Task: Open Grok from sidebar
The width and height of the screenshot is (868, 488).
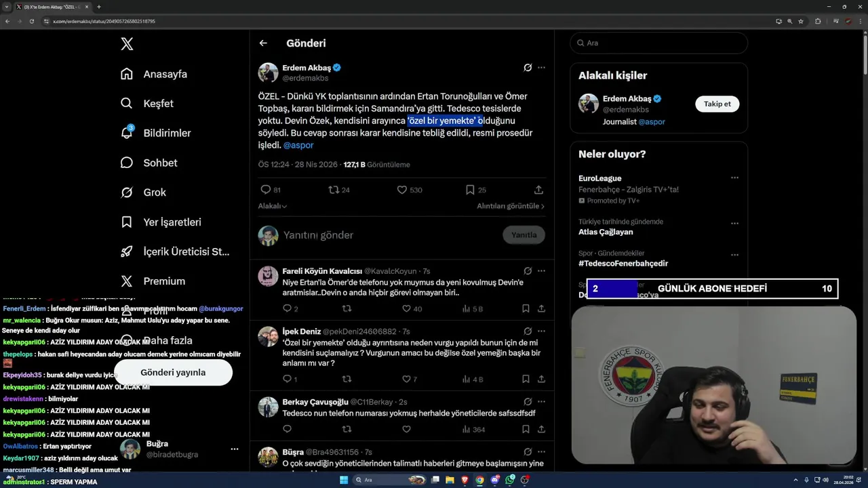Action: click(143, 192)
